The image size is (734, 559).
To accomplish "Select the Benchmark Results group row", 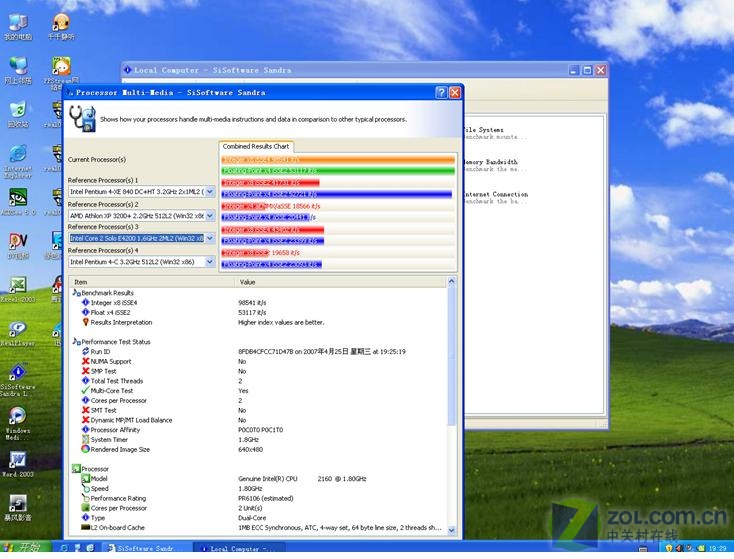I will pos(257,293).
